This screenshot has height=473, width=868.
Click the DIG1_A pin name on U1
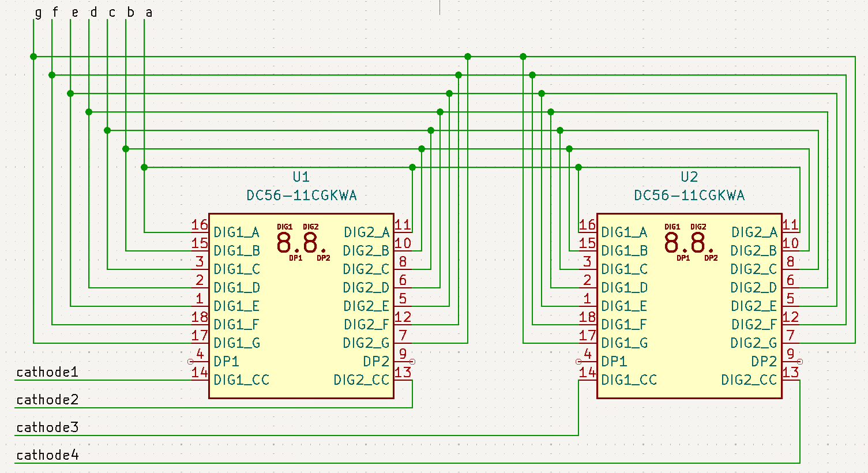(x=236, y=232)
